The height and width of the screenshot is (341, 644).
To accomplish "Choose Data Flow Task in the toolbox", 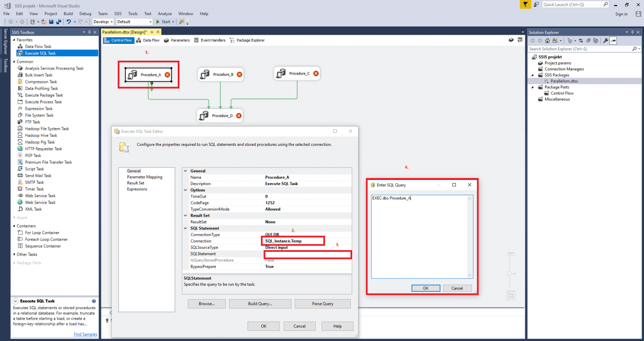I will [x=38, y=46].
